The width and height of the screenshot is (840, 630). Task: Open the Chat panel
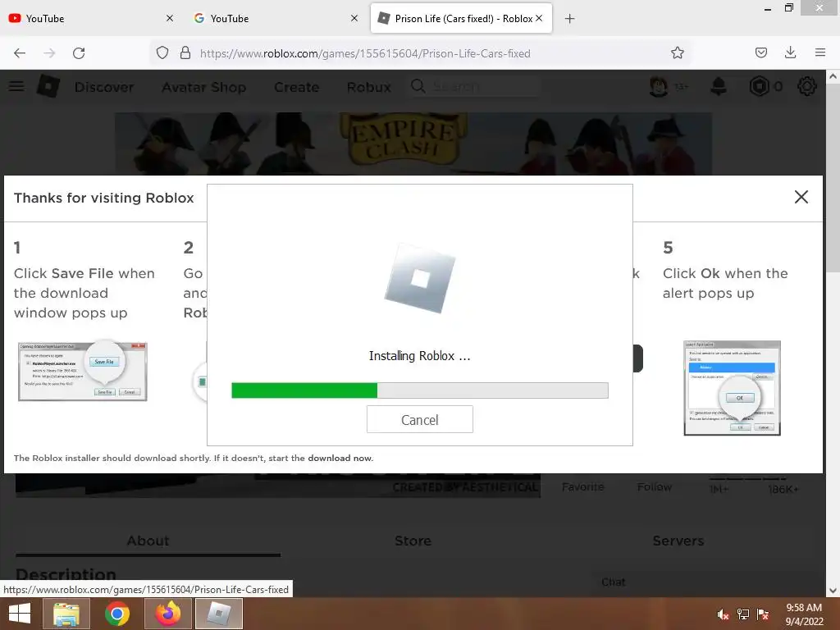pyautogui.click(x=613, y=582)
